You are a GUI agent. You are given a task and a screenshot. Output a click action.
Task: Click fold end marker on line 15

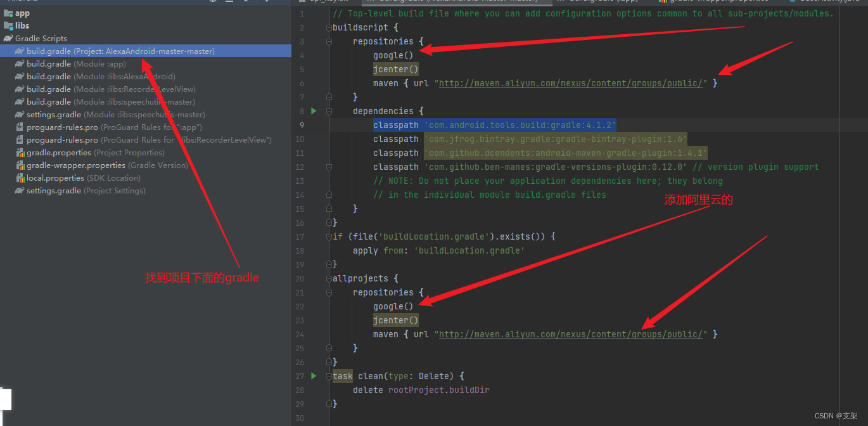coord(329,209)
